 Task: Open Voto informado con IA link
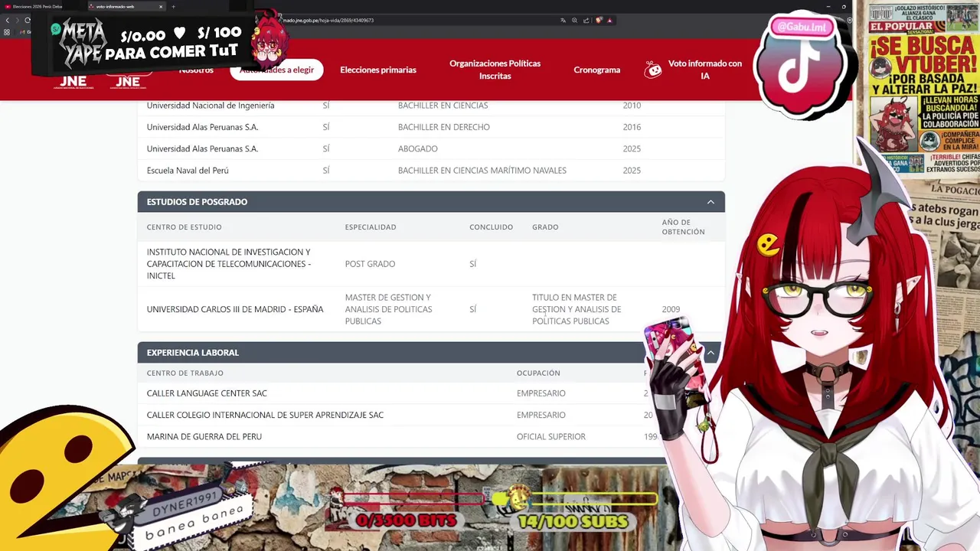coord(705,70)
